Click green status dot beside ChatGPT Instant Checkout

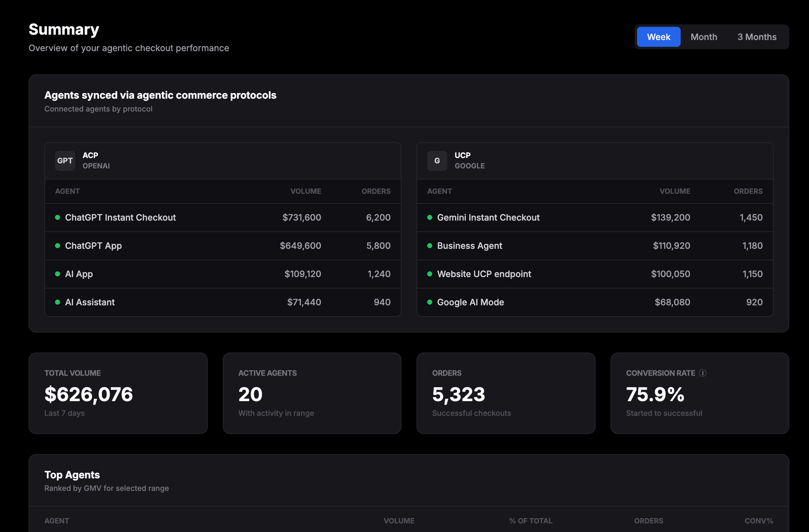click(x=58, y=217)
